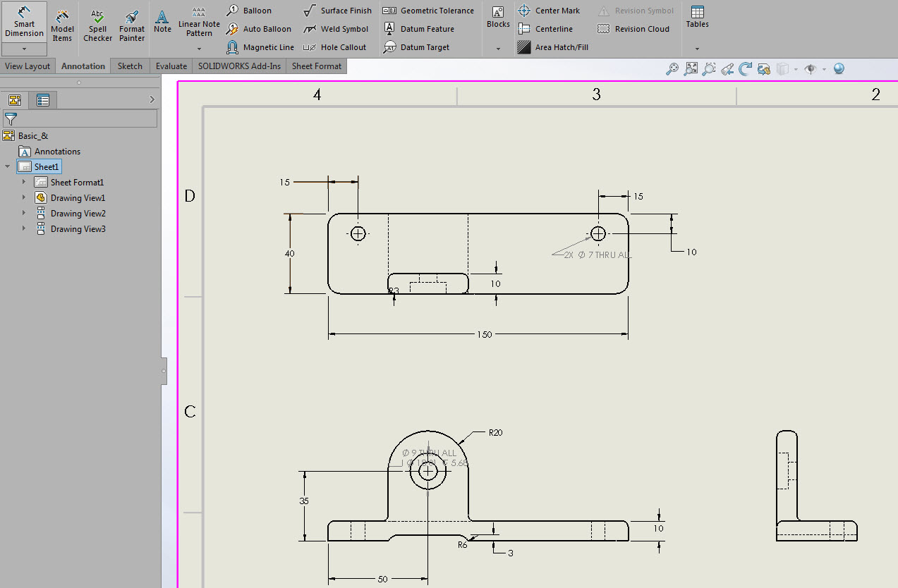
Task: Run the Spell Checker
Action: tap(97, 25)
